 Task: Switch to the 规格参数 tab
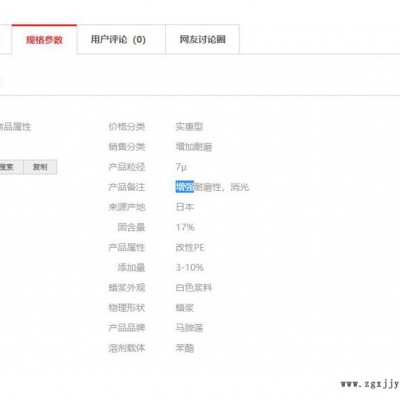[44, 40]
